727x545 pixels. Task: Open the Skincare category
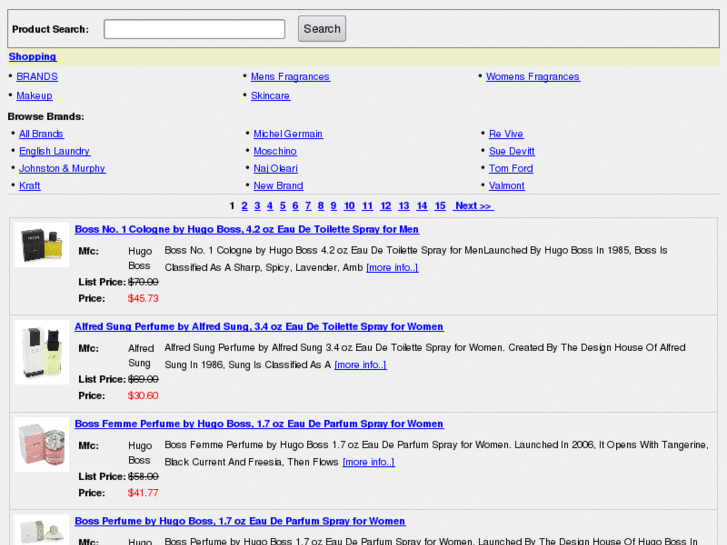[x=270, y=96]
